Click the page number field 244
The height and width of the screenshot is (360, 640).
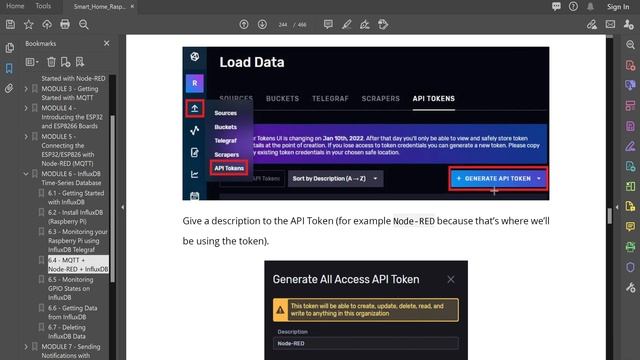pyautogui.click(x=283, y=25)
